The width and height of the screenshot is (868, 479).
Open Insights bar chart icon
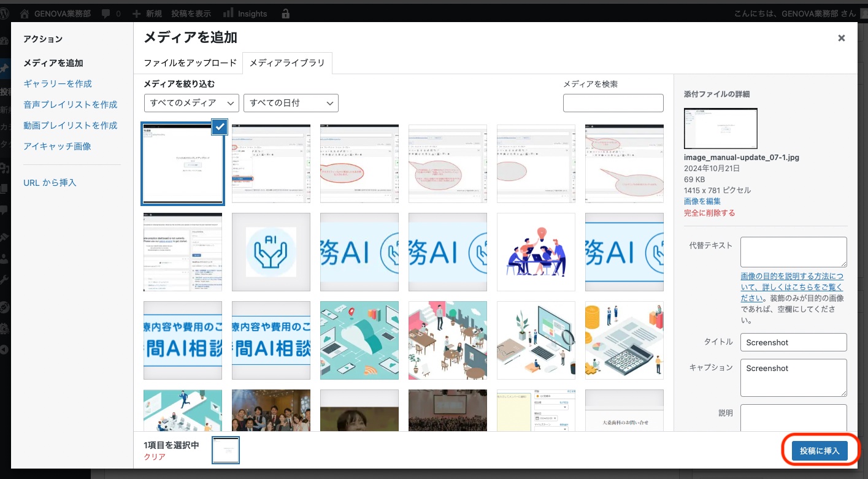pyautogui.click(x=228, y=13)
